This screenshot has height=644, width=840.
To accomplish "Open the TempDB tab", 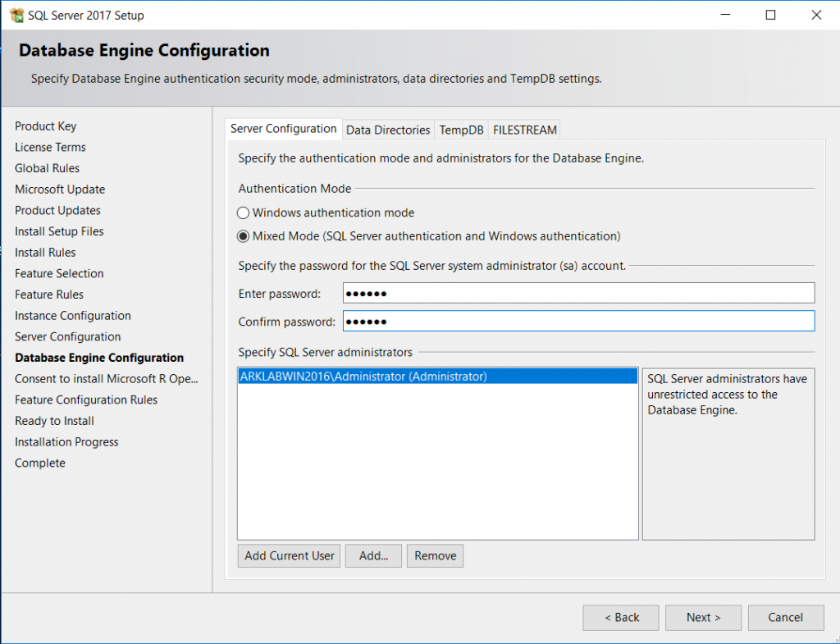I will point(461,130).
